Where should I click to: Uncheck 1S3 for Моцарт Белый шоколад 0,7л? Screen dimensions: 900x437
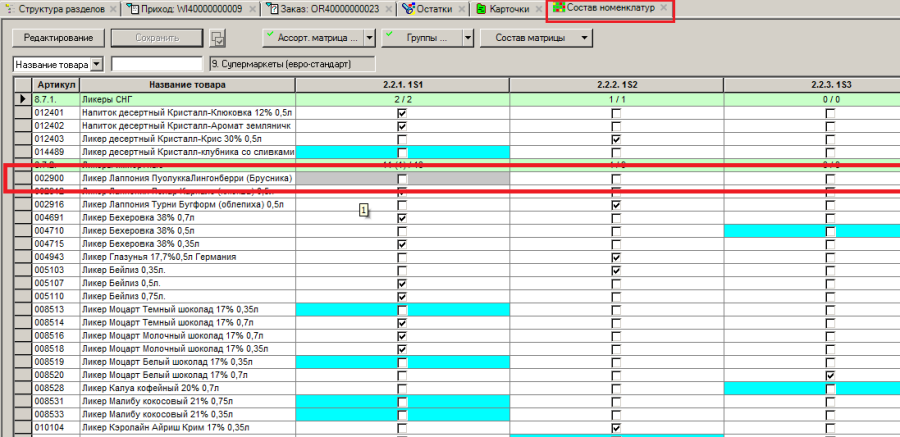click(x=831, y=375)
